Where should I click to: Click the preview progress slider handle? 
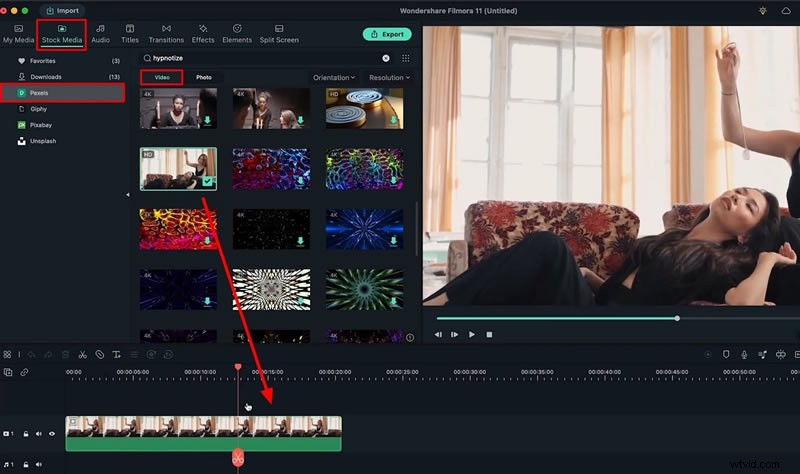[677, 318]
